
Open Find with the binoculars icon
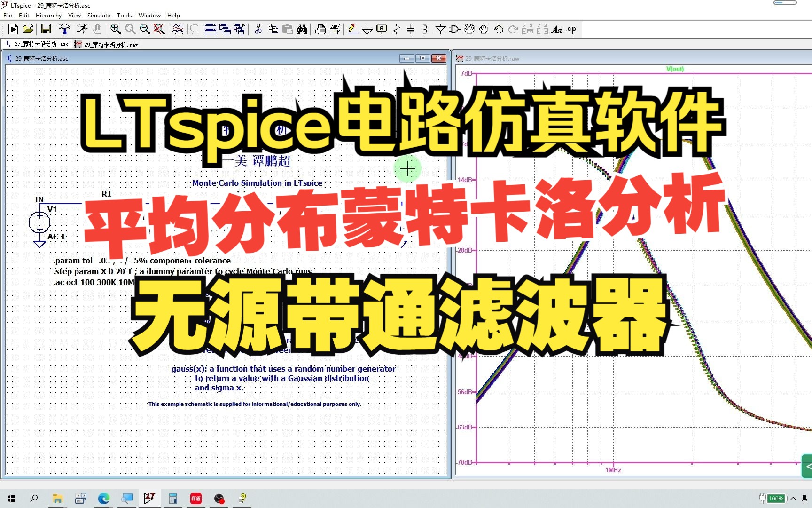[x=302, y=30]
